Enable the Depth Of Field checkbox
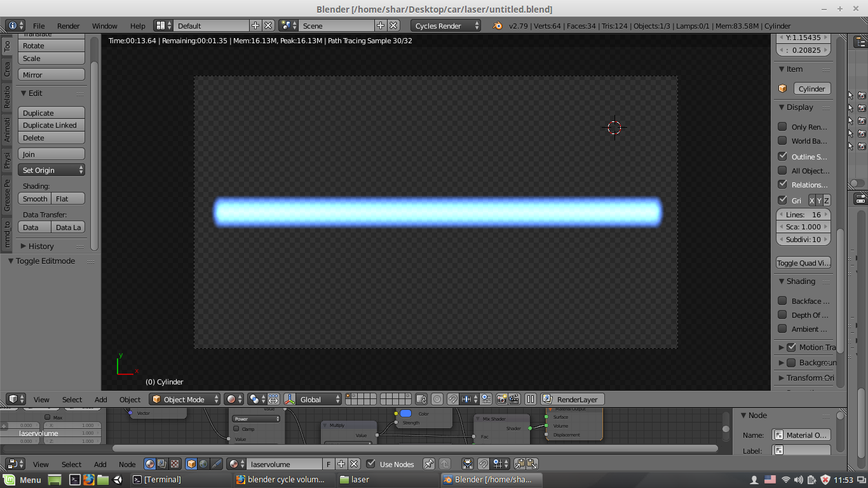Image resolution: width=868 pixels, height=488 pixels. point(782,315)
